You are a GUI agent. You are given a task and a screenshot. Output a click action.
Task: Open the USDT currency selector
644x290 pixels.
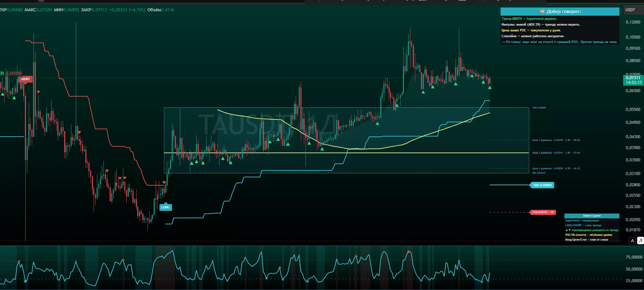[634, 10]
